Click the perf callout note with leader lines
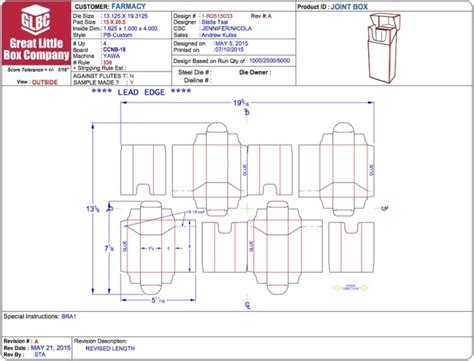The image size is (474, 361). pos(195,212)
